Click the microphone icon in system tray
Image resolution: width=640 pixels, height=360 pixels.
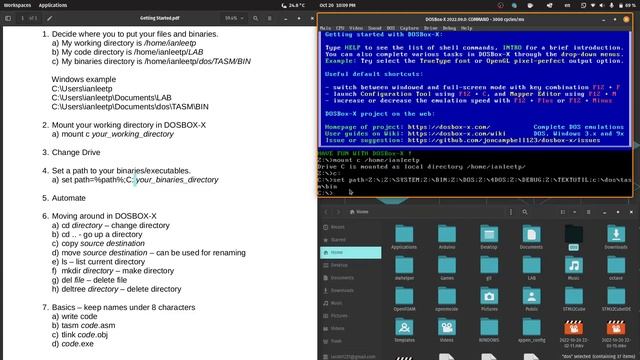coord(611,5)
